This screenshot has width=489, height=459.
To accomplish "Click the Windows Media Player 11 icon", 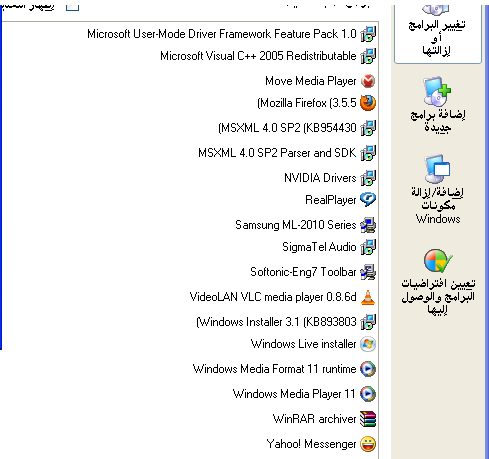I will coord(368,394).
